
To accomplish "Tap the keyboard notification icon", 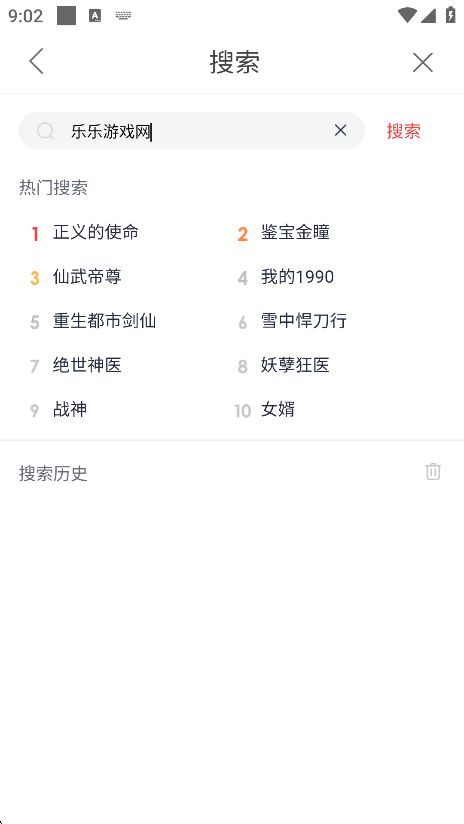I will 123,16.
